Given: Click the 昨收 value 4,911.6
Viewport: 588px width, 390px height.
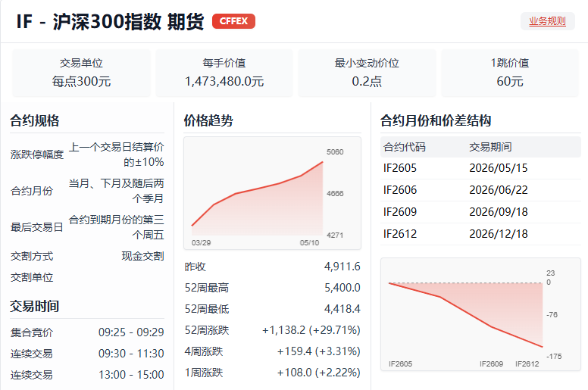Looking at the screenshot, I should (342, 267).
